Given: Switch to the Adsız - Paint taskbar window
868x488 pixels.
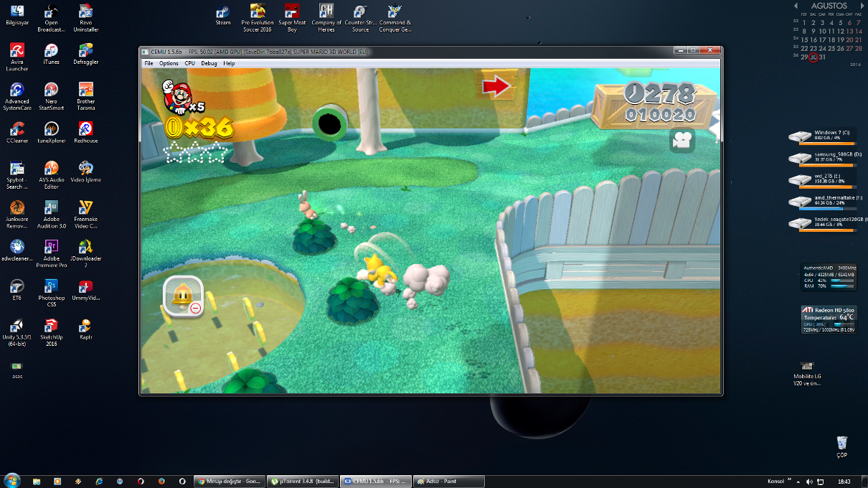Looking at the screenshot, I should (x=449, y=482).
